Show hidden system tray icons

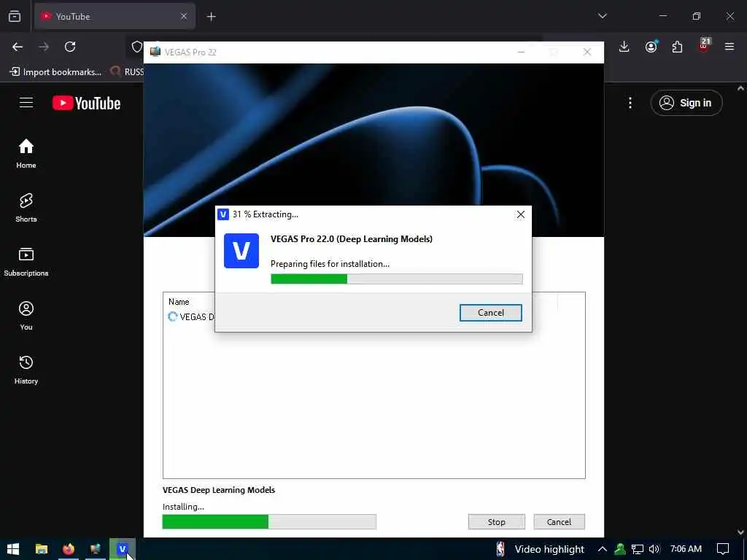coord(602,549)
